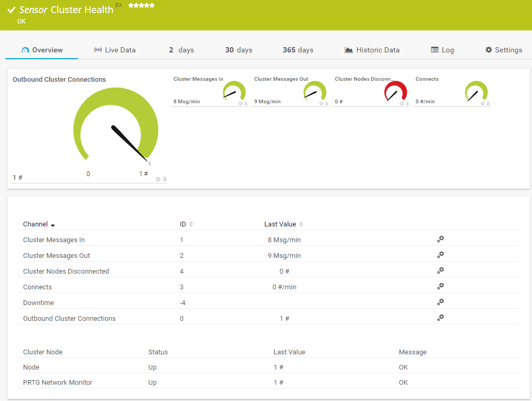
Task: Pin the Outbound Cluster Connections gauge
Action: tap(165, 179)
